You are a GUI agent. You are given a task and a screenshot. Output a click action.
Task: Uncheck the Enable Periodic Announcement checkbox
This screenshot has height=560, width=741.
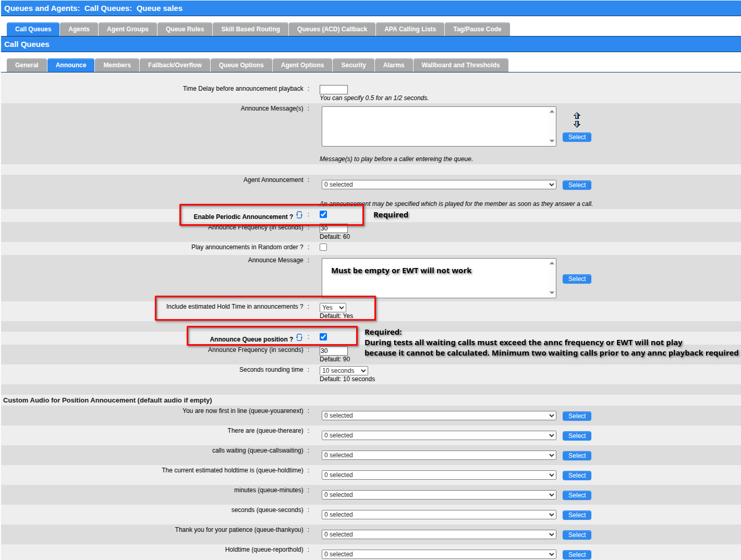[x=323, y=214]
